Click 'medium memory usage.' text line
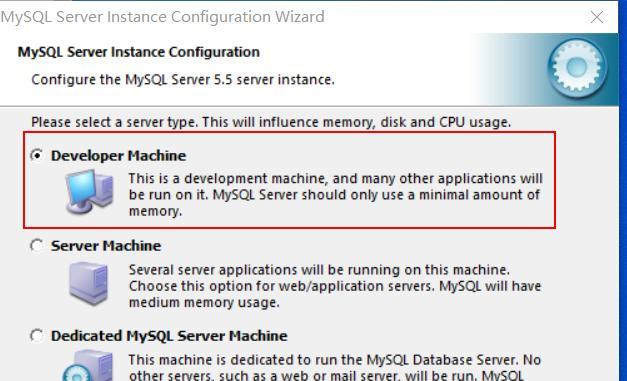The height and width of the screenshot is (381, 627). 204,302
